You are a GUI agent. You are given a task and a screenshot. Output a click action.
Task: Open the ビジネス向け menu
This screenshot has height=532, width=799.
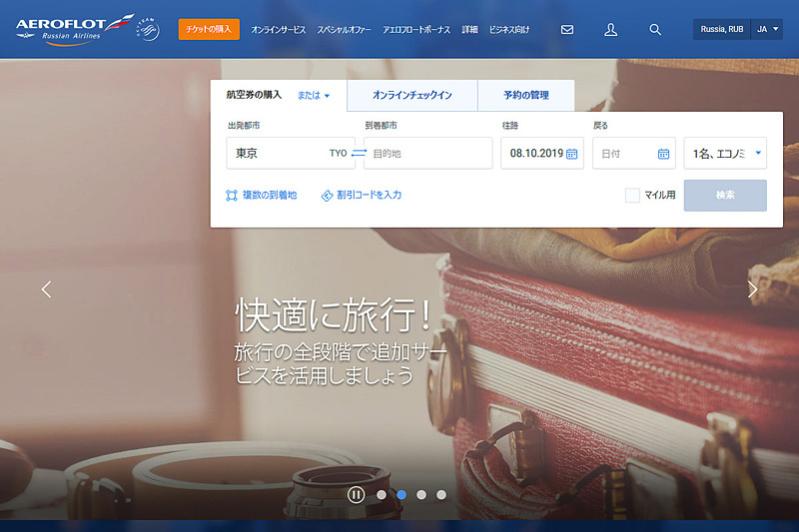pos(509,30)
